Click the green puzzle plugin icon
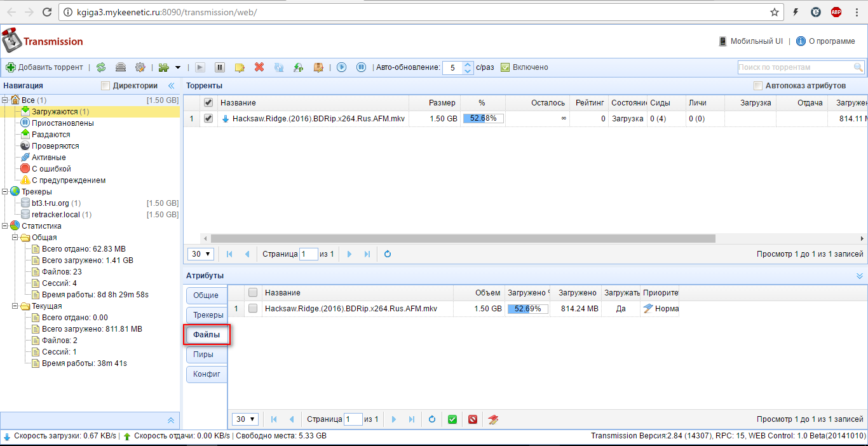868x446 pixels. tap(164, 67)
